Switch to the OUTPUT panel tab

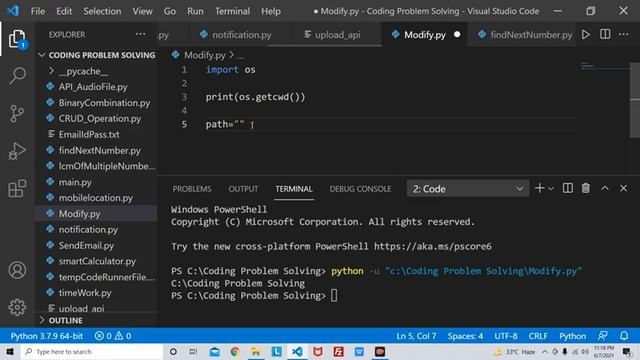coord(243,189)
